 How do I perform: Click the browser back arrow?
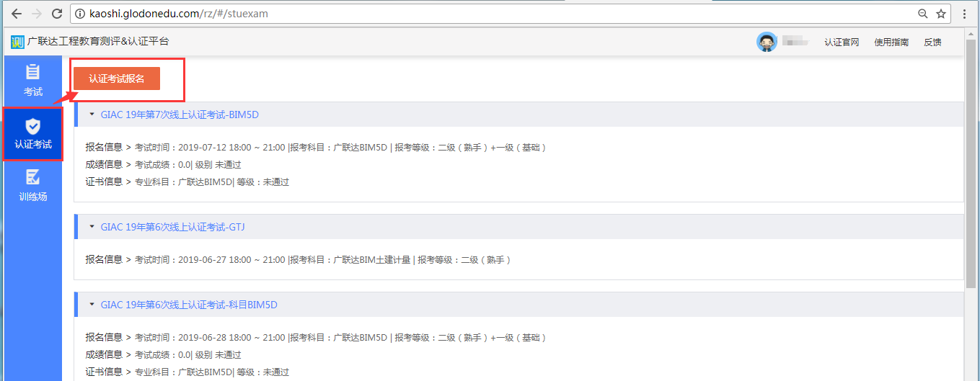15,14
